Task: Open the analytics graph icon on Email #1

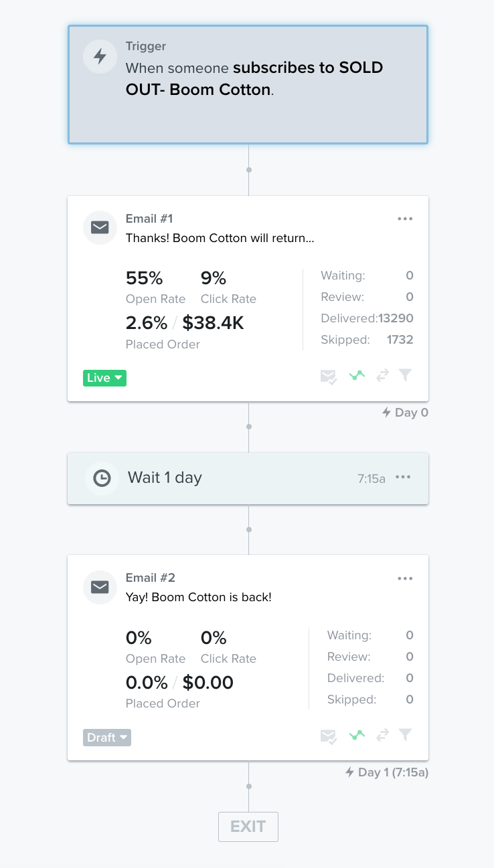Action: click(357, 375)
